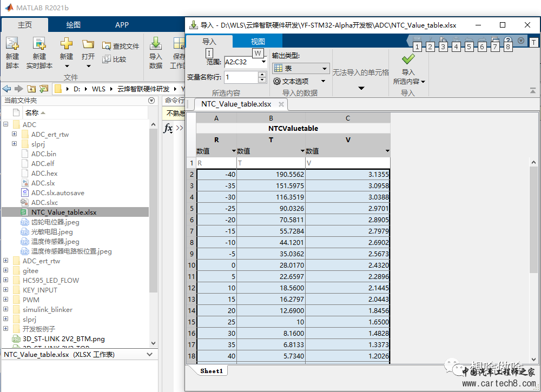
Task: Open the 数值 type dropdown for column T
Action: point(302,151)
